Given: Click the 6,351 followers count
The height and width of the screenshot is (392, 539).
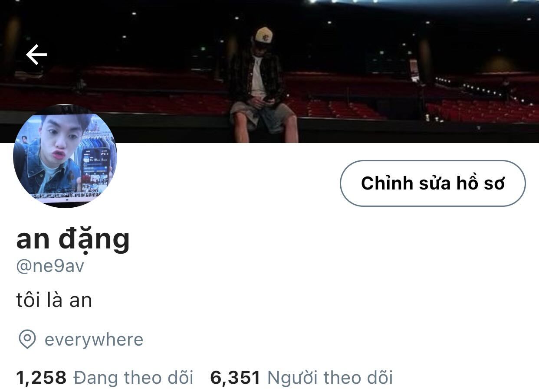Looking at the screenshot, I should point(235,378).
